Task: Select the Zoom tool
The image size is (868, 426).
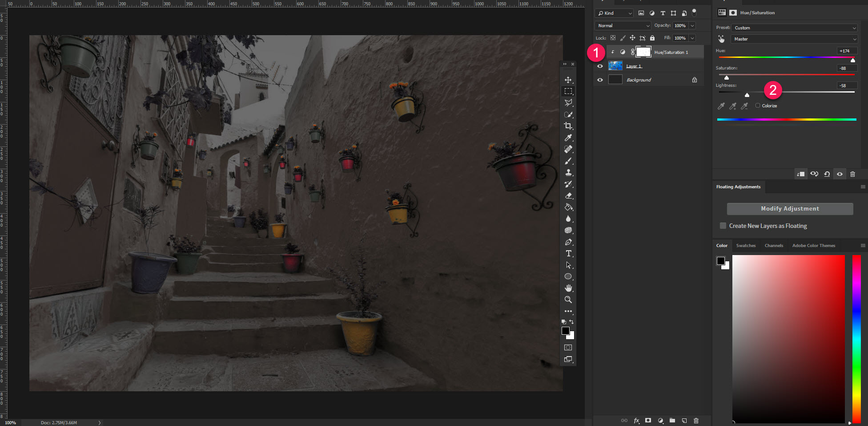Action: [568, 300]
